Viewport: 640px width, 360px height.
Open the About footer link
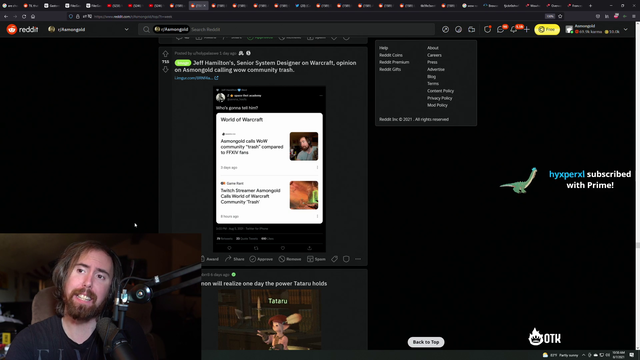click(x=433, y=48)
